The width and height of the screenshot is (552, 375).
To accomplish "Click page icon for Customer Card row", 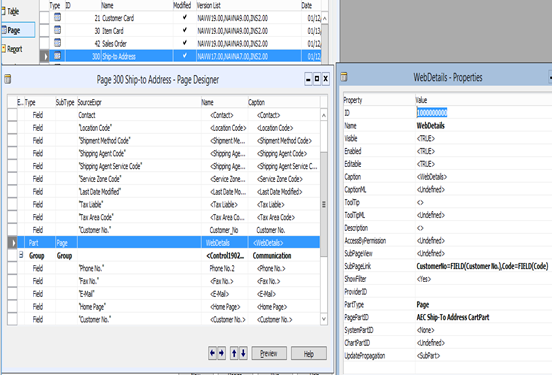I will click(x=57, y=17).
